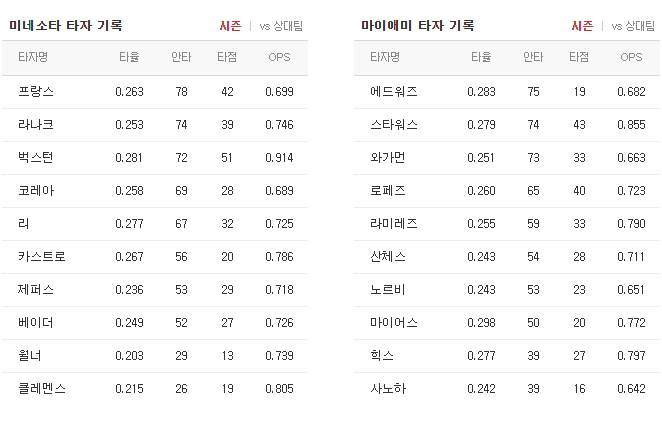
Task: Choose batter 클레멘스 name
Action: click(42, 388)
